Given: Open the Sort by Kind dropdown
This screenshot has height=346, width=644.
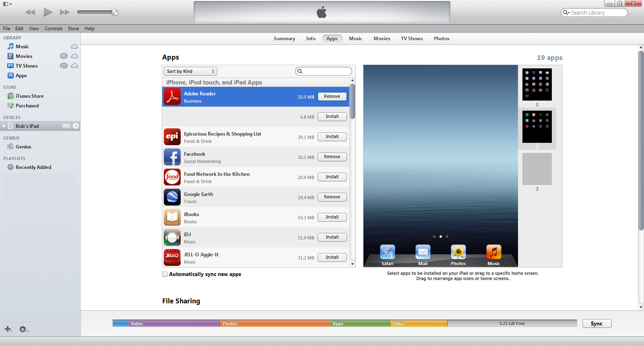Looking at the screenshot, I should [190, 71].
